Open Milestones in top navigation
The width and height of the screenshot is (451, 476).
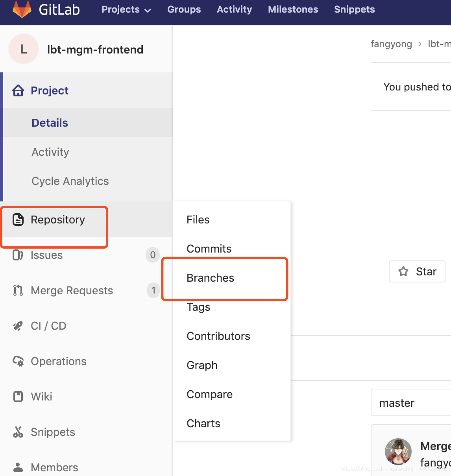[x=293, y=9]
